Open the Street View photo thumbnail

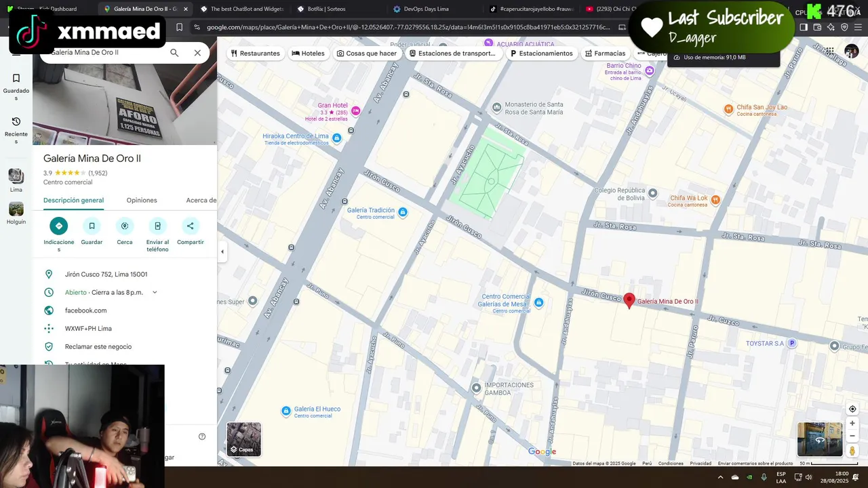coord(820,439)
